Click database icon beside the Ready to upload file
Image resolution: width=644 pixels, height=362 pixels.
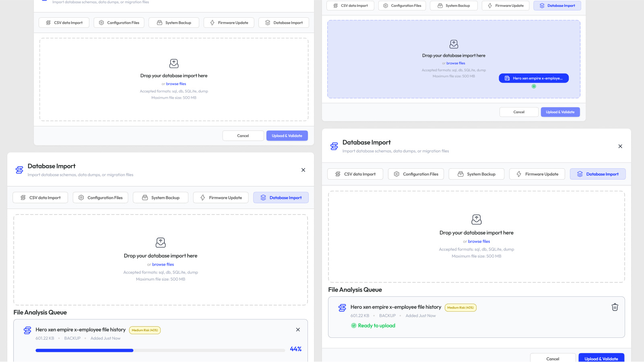coord(342,308)
